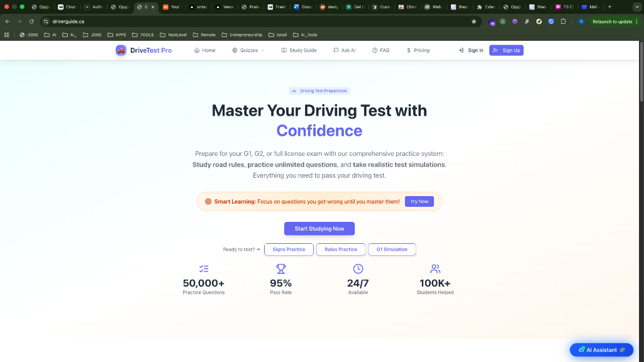Open the browser tab search arrow
The width and height of the screenshot is (644, 362).
click(636, 7)
